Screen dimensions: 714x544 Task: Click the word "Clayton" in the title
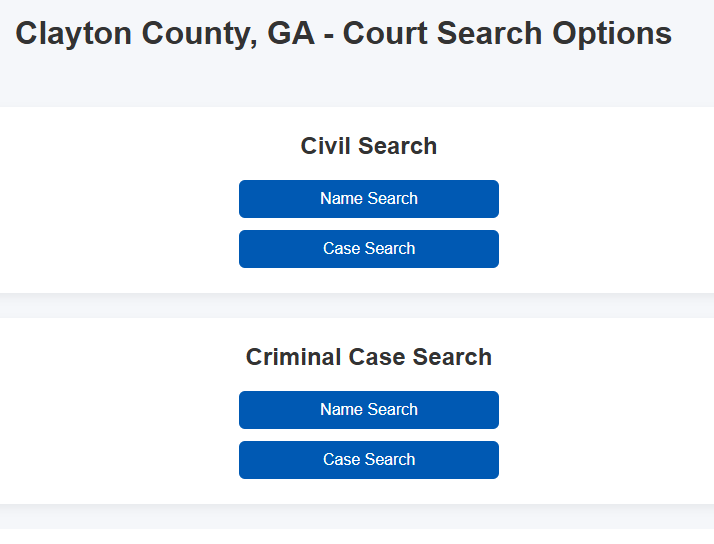(73, 33)
